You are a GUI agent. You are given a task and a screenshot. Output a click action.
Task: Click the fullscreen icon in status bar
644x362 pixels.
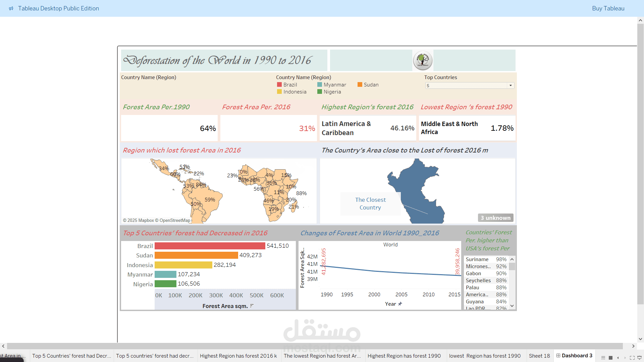click(632, 358)
